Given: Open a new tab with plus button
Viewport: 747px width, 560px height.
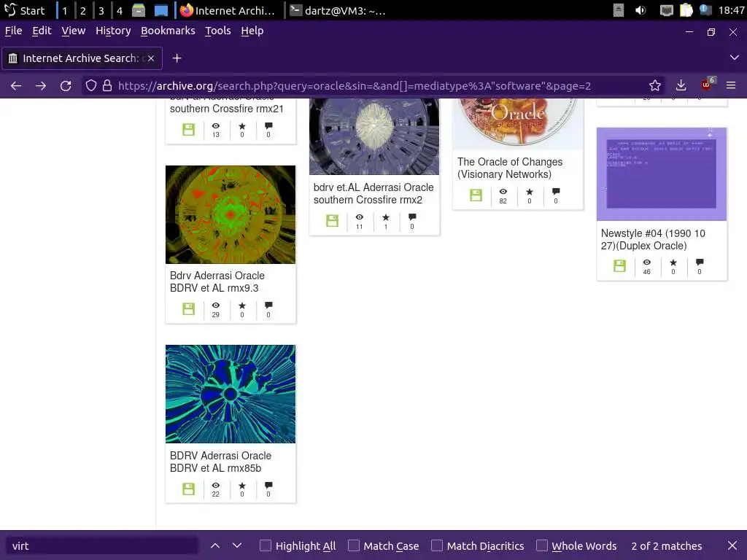Looking at the screenshot, I should point(177,58).
